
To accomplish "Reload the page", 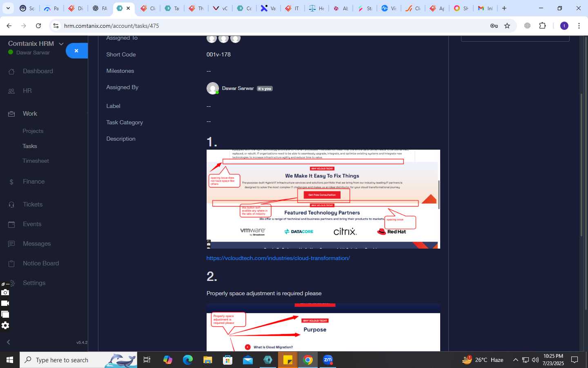I will tap(38, 26).
